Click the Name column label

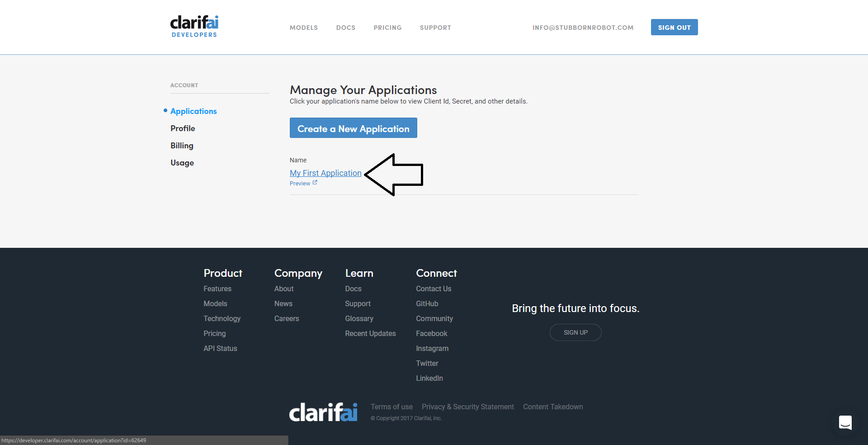click(298, 160)
